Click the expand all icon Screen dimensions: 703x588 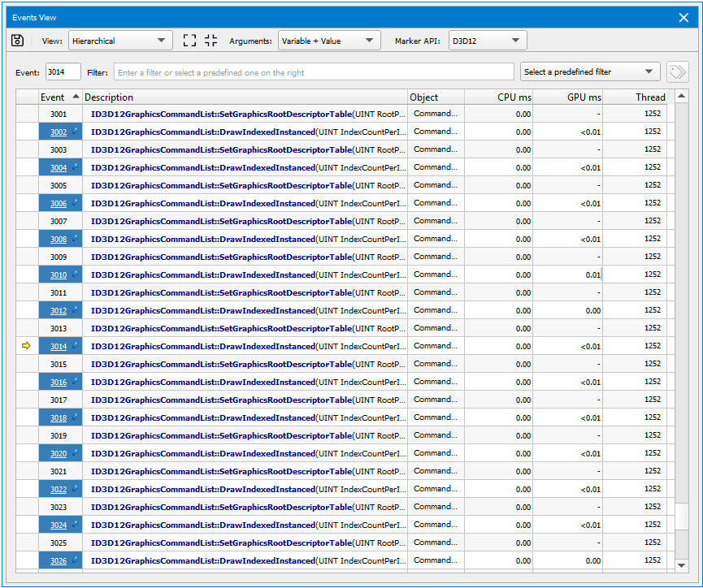(190, 41)
